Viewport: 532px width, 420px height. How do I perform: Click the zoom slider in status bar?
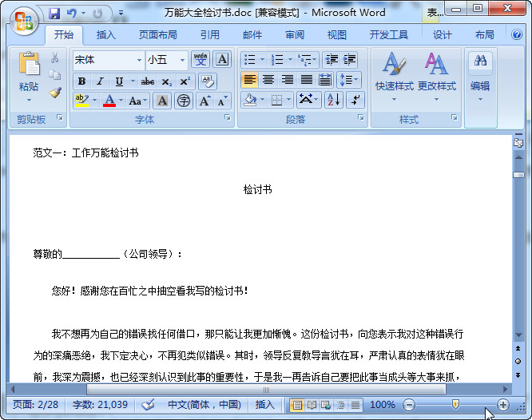point(455,405)
